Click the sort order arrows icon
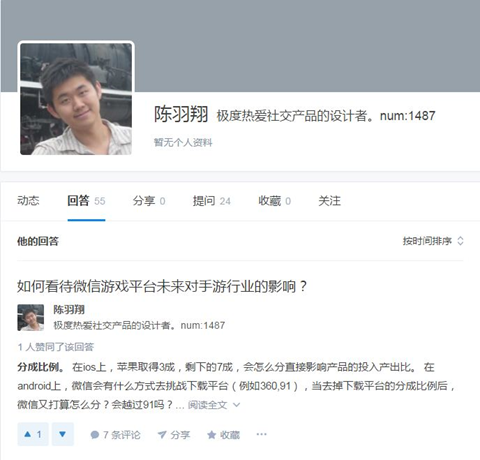The width and height of the screenshot is (480, 460). pyautogui.click(x=460, y=241)
